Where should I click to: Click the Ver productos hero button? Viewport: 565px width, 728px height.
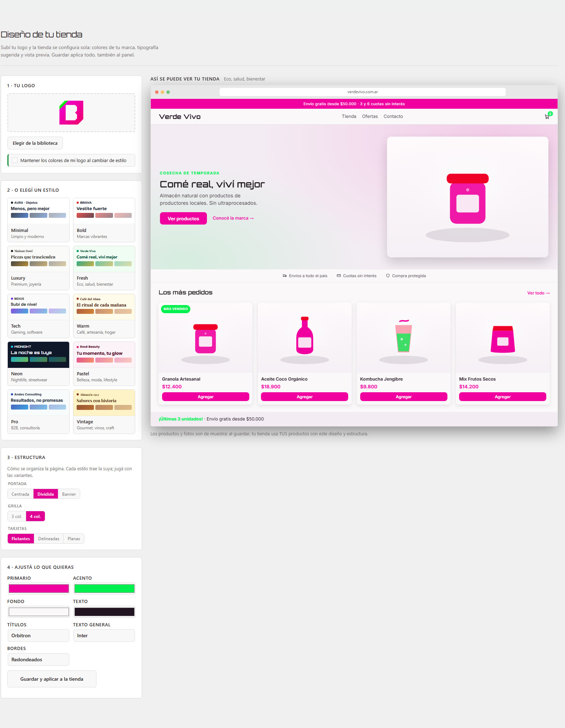click(x=183, y=219)
